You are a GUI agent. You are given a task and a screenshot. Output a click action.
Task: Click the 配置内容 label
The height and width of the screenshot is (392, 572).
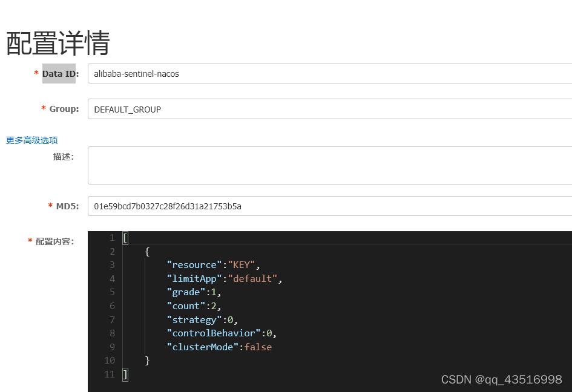coord(54,241)
